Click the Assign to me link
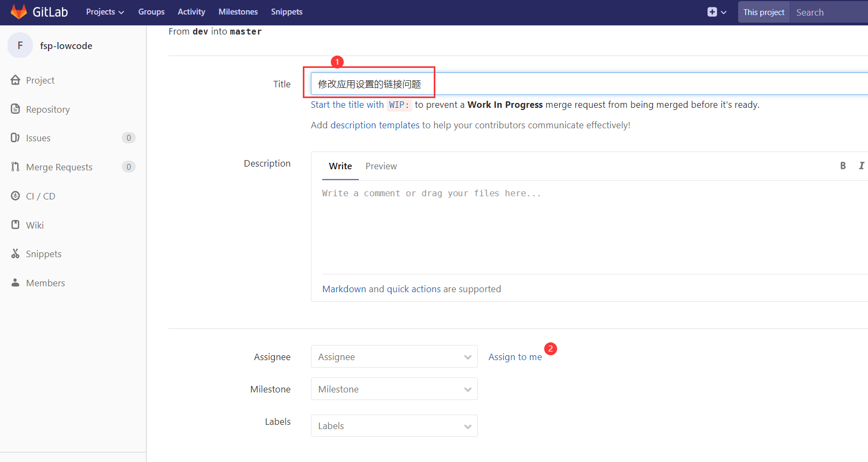Image resolution: width=868 pixels, height=462 pixels. 515,357
